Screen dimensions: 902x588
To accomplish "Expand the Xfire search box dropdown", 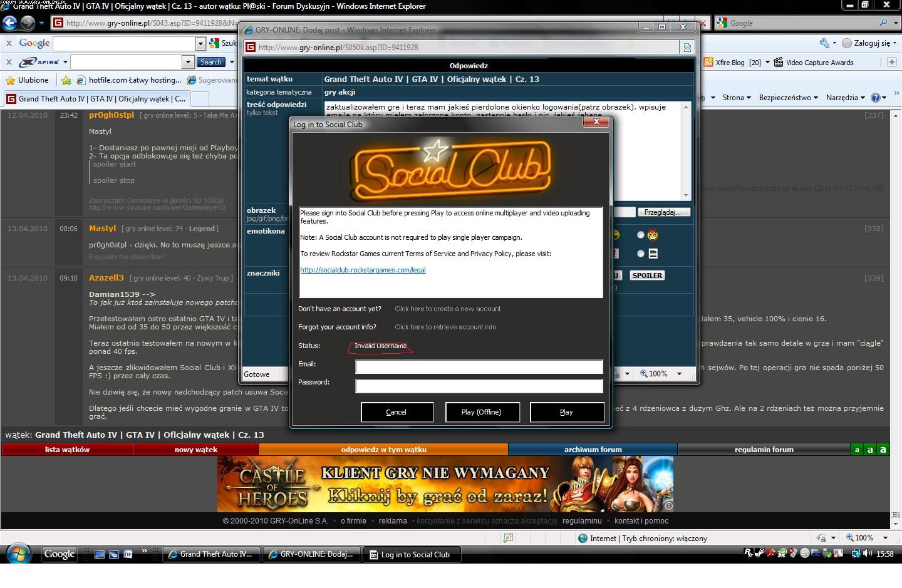I will tap(188, 62).
